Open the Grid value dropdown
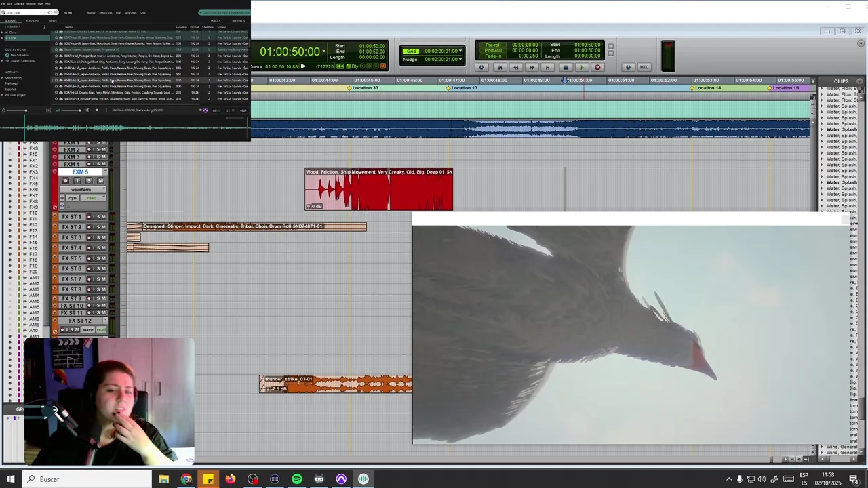The width and height of the screenshot is (868, 488). pos(460,51)
